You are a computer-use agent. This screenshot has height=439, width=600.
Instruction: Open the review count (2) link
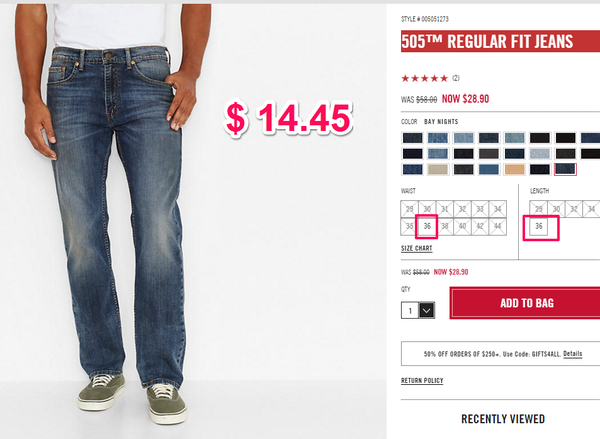point(455,78)
